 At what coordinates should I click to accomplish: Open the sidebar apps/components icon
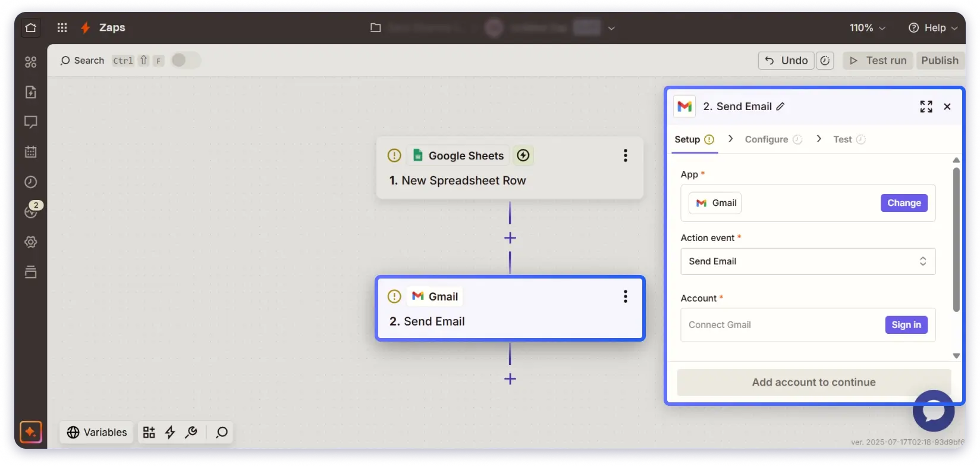(x=31, y=62)
